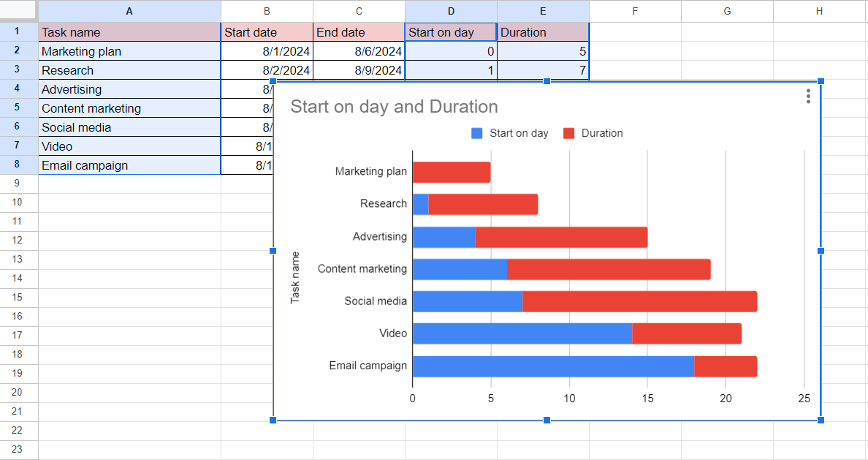868x460 pixels.
Task: Select the blue 'Start on day' legend swatch
Action: (478, 133)
